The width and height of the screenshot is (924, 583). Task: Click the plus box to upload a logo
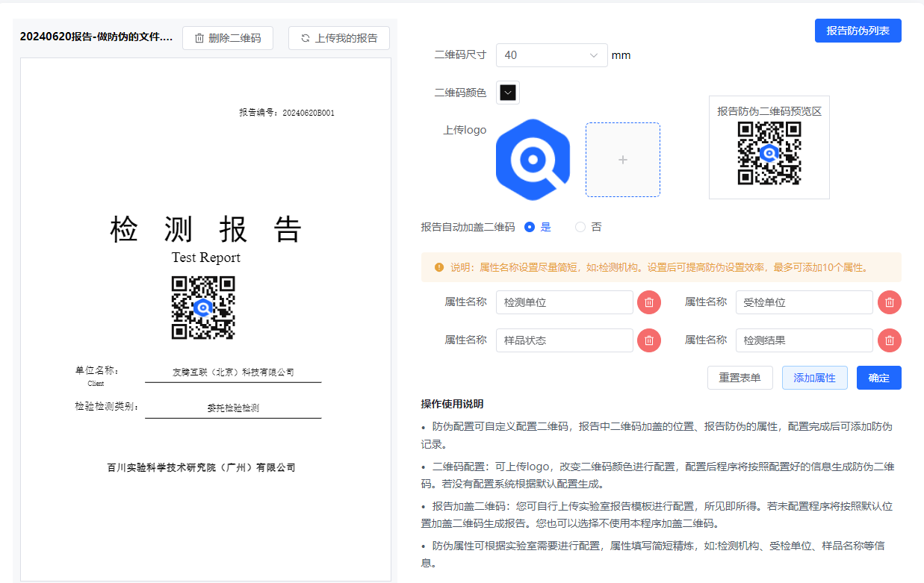click(x=623, y=160)
